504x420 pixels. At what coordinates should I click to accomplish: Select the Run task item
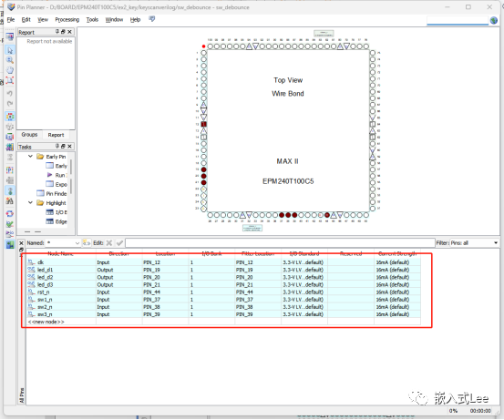[x=57, y=175]
